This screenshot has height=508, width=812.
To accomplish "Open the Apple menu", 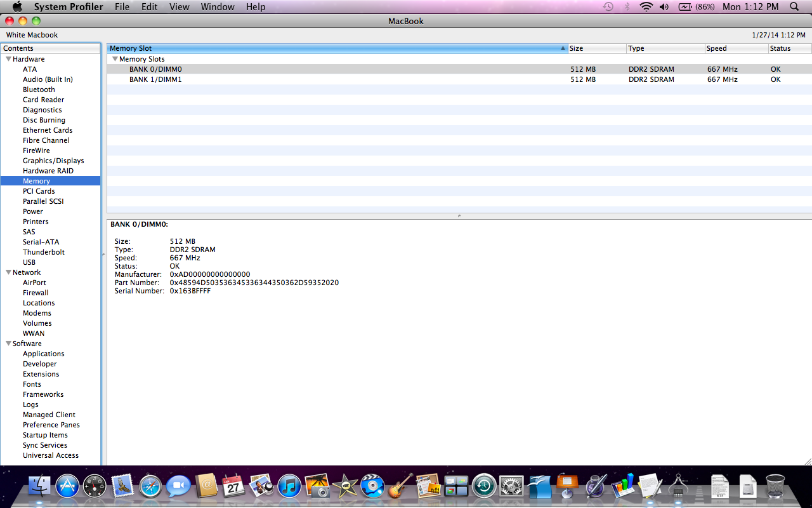I will (17, 7).
